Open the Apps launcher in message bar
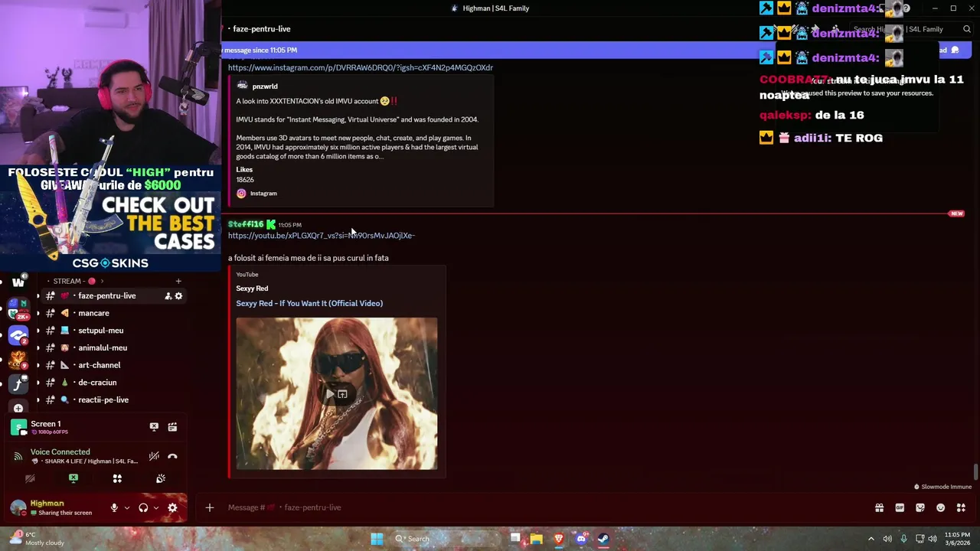 (x=961, y=507)
